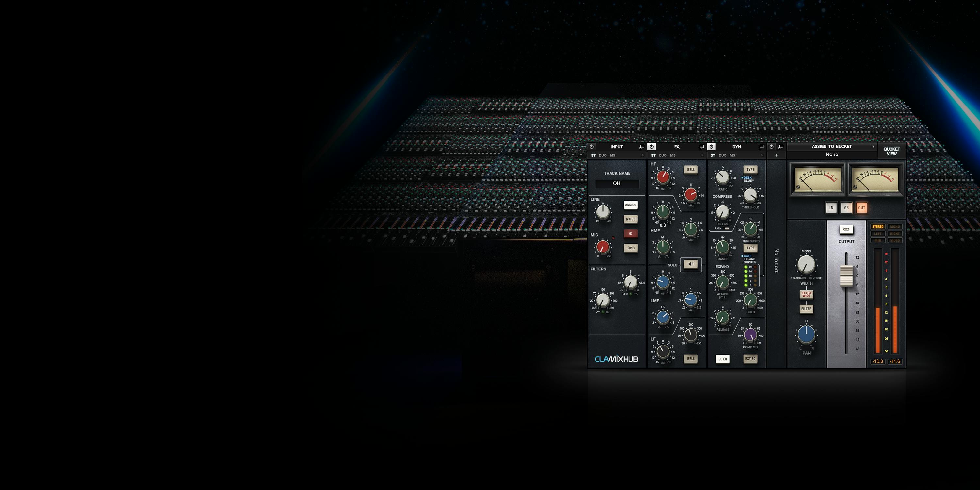Toggle the DYN module power icon
The image size is (980, 490).
(x=711, y=146)
